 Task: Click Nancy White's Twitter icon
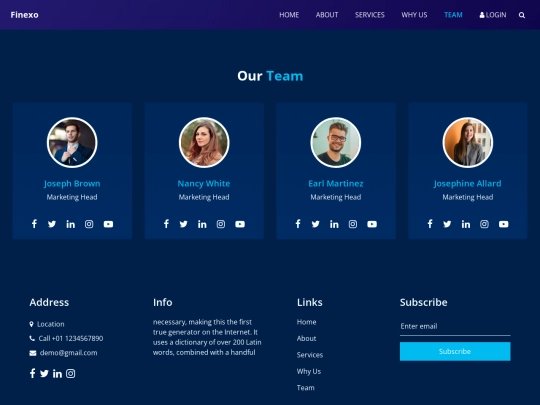pos(184,224)
